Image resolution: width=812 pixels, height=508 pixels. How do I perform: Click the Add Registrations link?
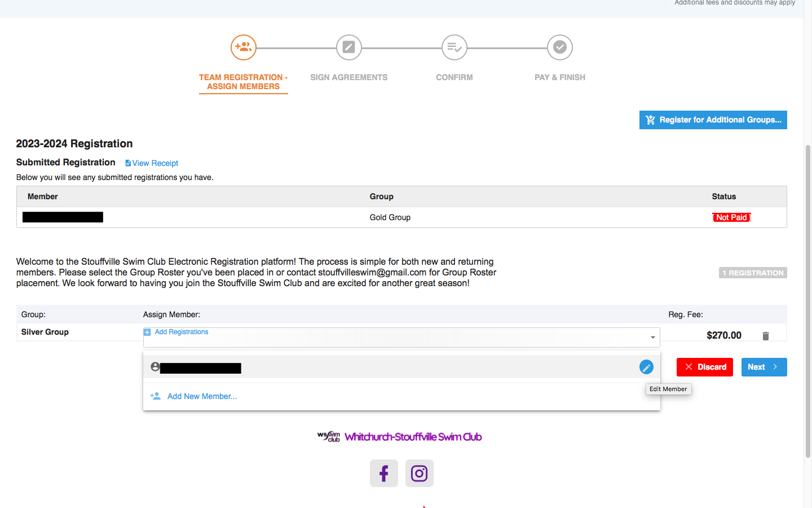click(181, 332)
